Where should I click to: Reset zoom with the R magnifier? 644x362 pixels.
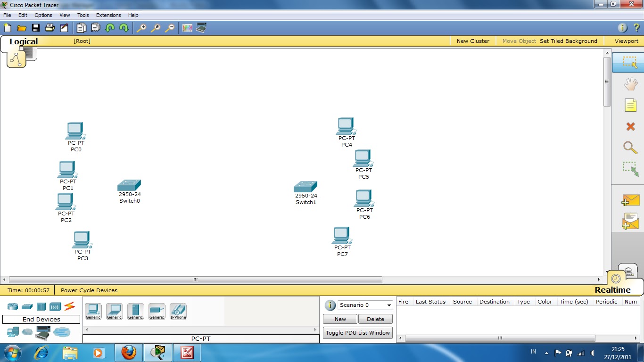click(x=155, y=28)
